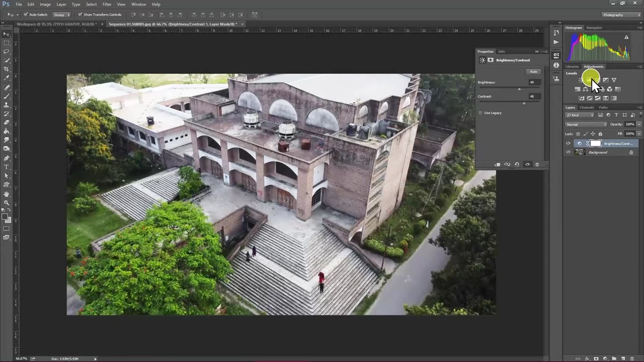Open the Normal blend mode dropdown

[x=586, y=124]
